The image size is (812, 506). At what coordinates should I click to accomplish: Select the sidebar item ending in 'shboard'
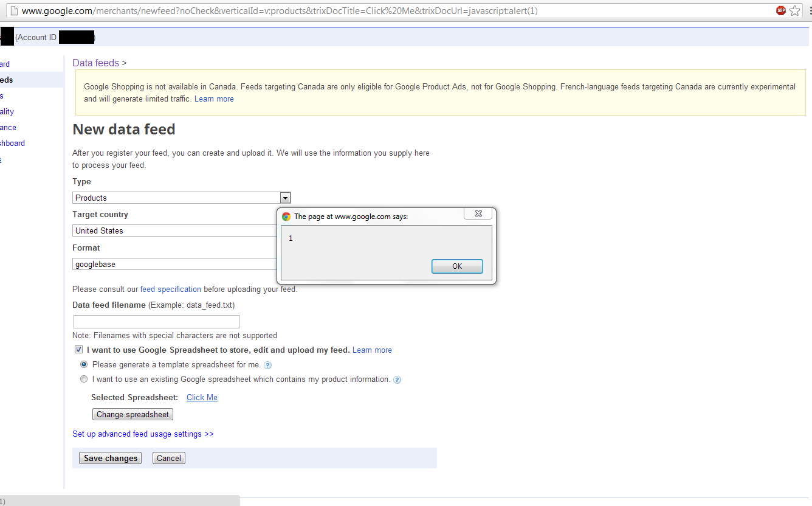pyautogui.click(x=12, y=144)
